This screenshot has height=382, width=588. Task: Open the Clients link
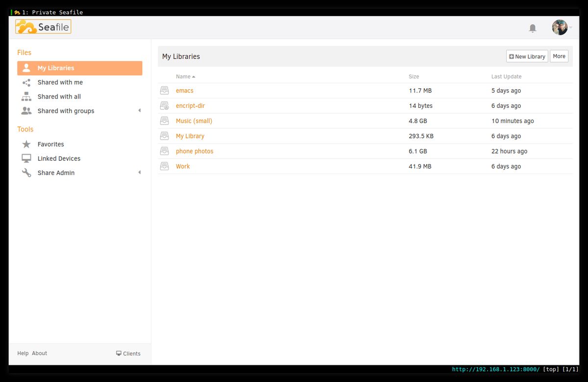coord(132,354)
